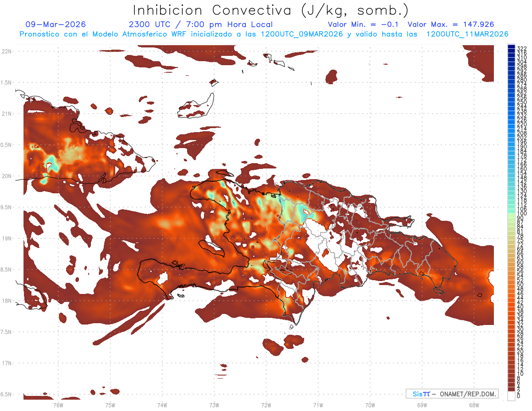
Task: Click the '69W' longitude label
Action: pos(422,405)
